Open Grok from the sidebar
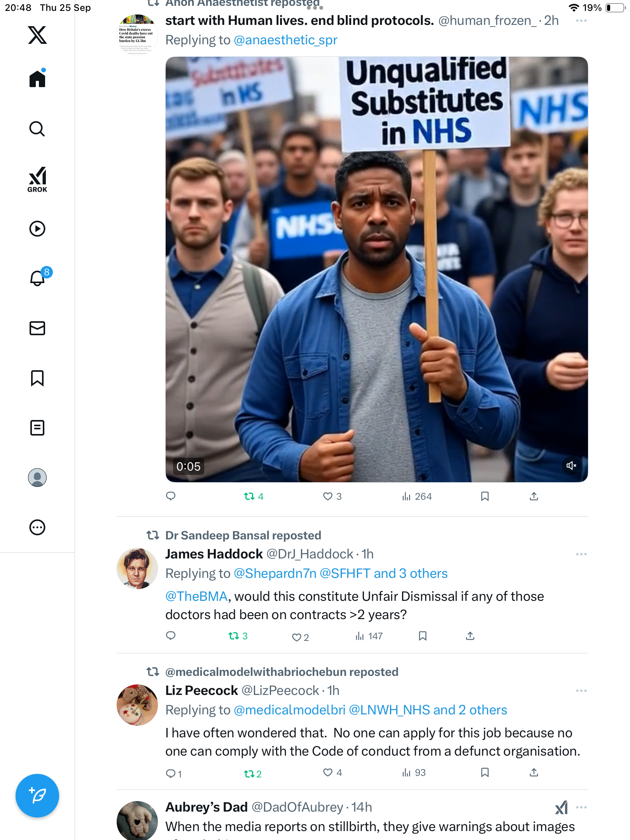Screen dimensions: 630x840 coord(37,179)
